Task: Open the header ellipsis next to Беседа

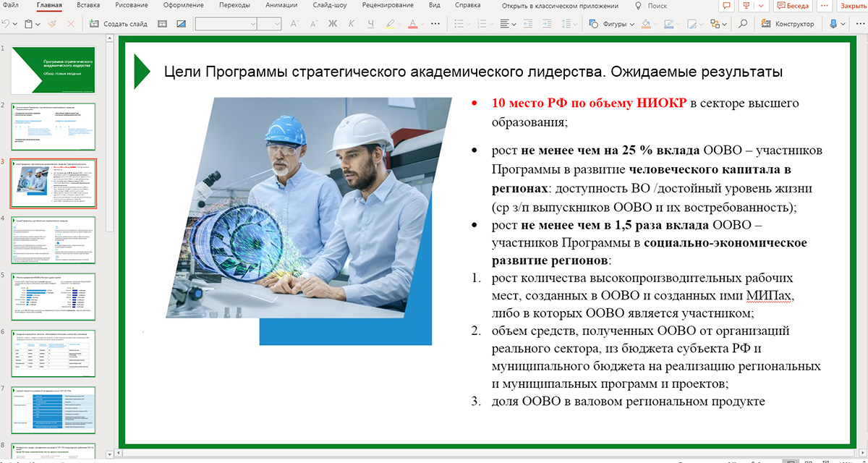Action: coord(823,5)
